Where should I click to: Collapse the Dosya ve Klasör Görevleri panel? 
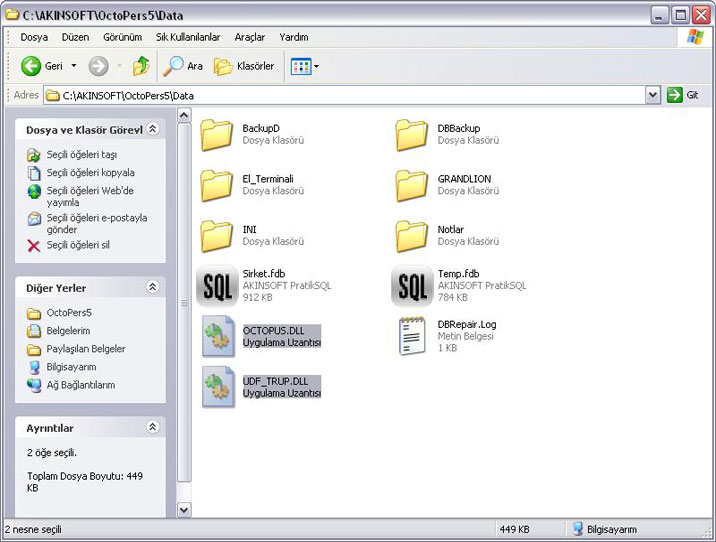click(153, 129)
